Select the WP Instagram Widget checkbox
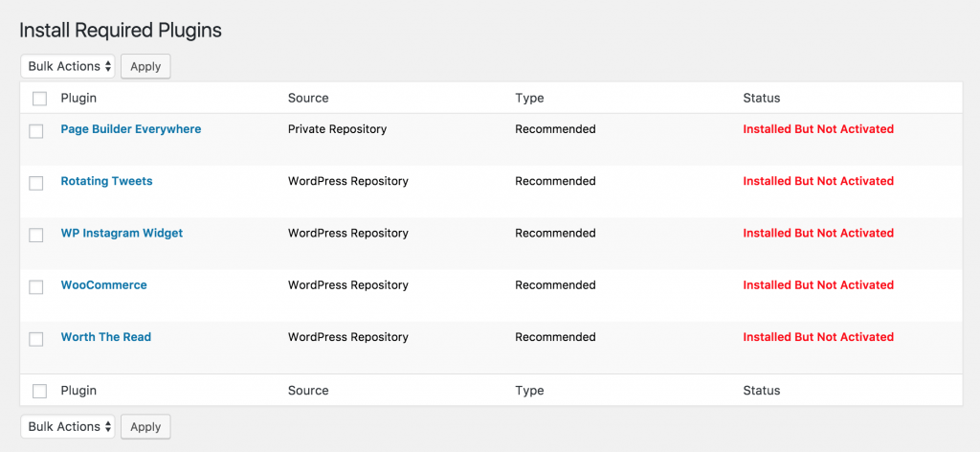This screenshot has height=452, width=980. pyautogui.click(x=36, y=235)
